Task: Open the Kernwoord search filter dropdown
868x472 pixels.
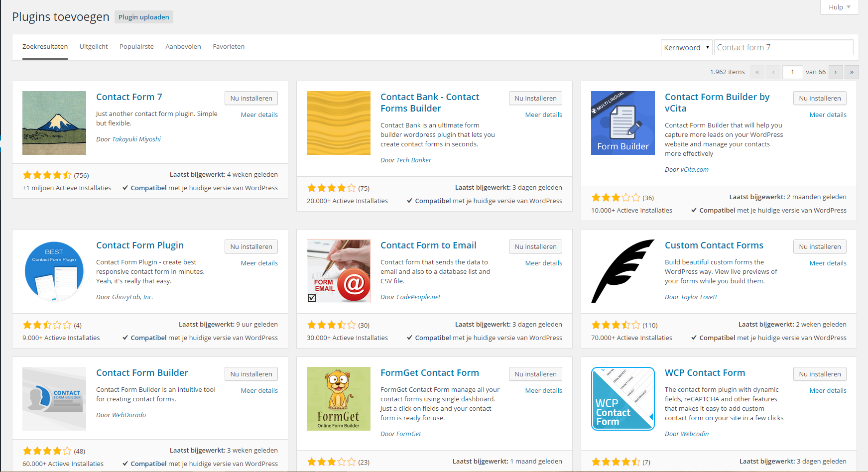Action: click(686, 47)
